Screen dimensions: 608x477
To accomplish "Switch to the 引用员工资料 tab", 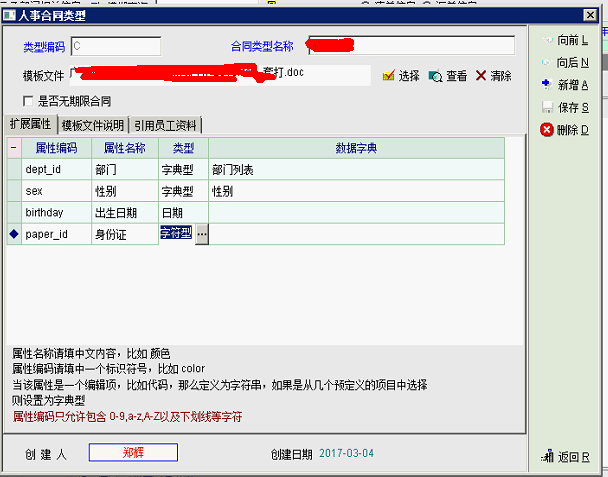I will (x=166, y=125).
